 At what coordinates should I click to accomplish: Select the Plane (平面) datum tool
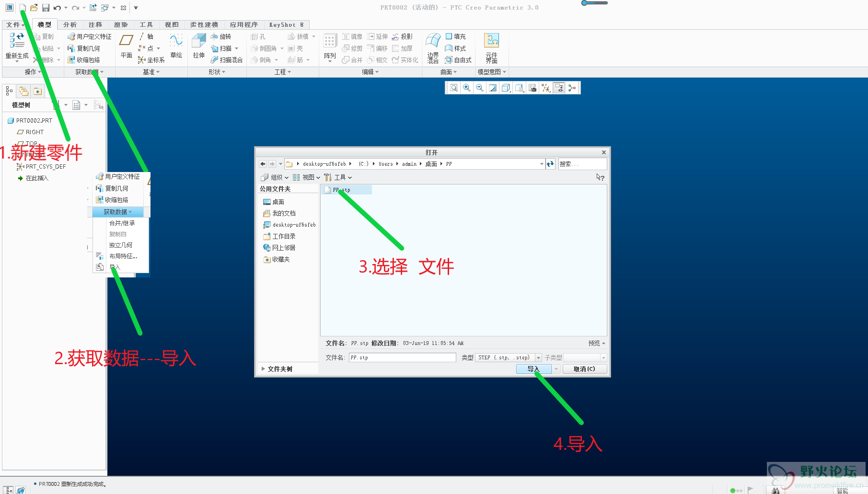pyautogui.click(x=127, y=47)
